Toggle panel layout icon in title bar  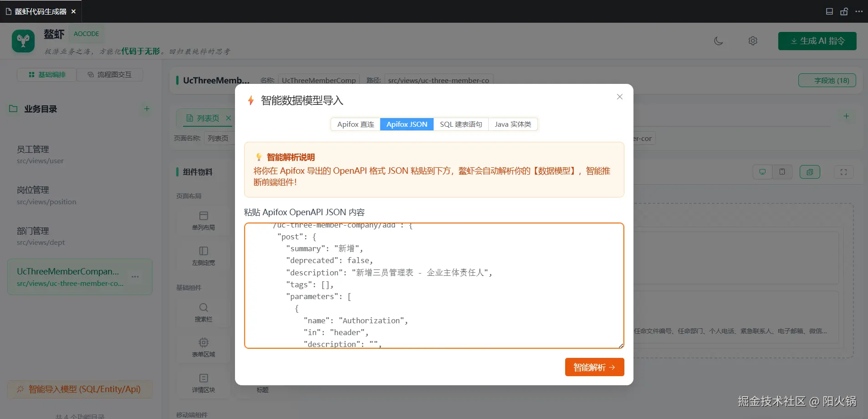(x=829, y=11)
